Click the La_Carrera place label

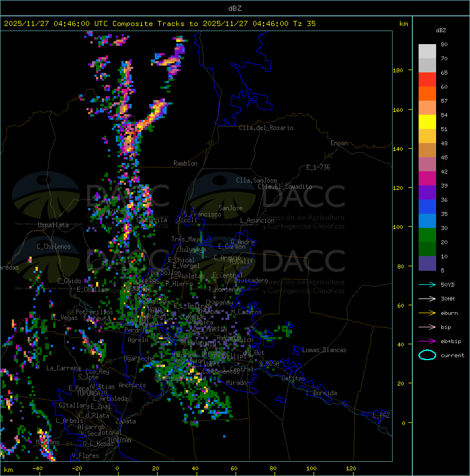[63, 368]
